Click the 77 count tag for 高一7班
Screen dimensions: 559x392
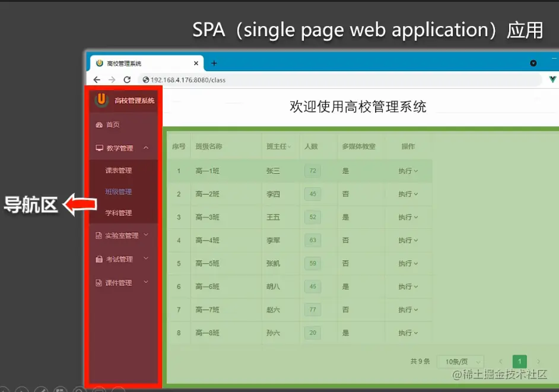(313, 310)
